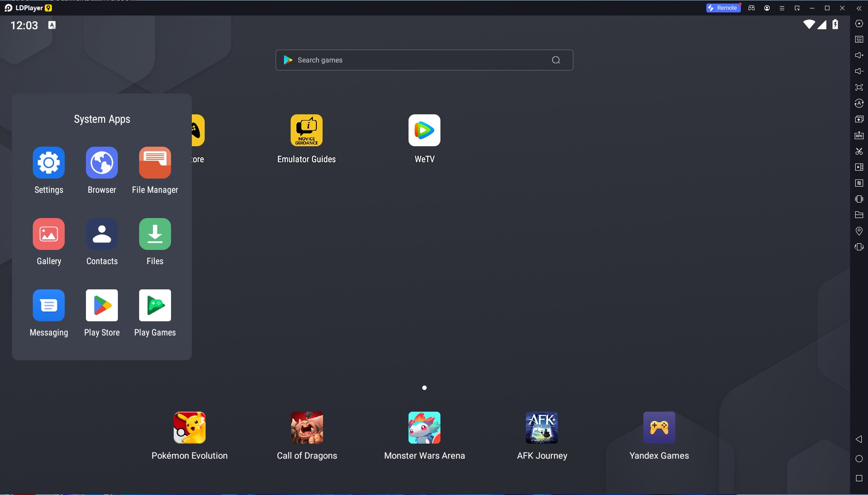The height and width of the screenshot is (495, 868).
Task: Open the Settings app in System Apps
Action: 49,163
